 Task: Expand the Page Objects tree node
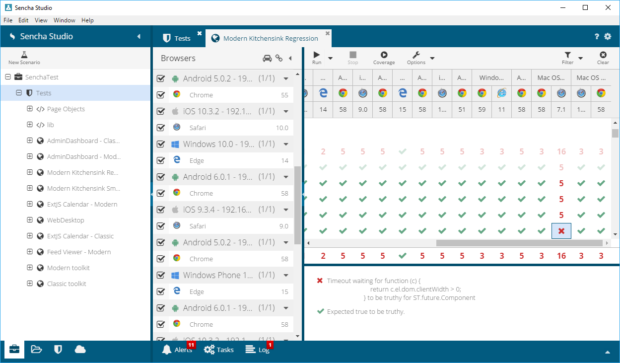coord(30,109)
